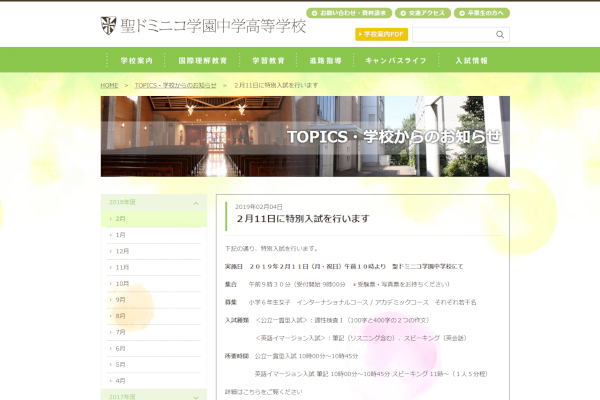Go to HOME breadcrumb link

pyautogui.click(x=109, y=85)
